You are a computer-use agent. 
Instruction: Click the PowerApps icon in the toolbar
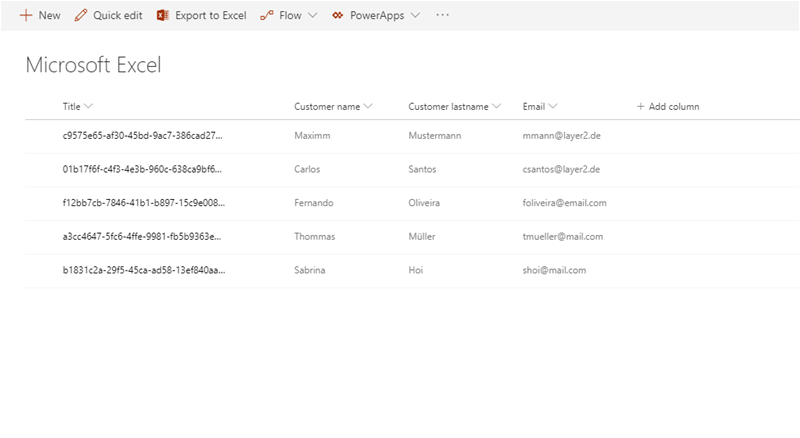point(338,16)
